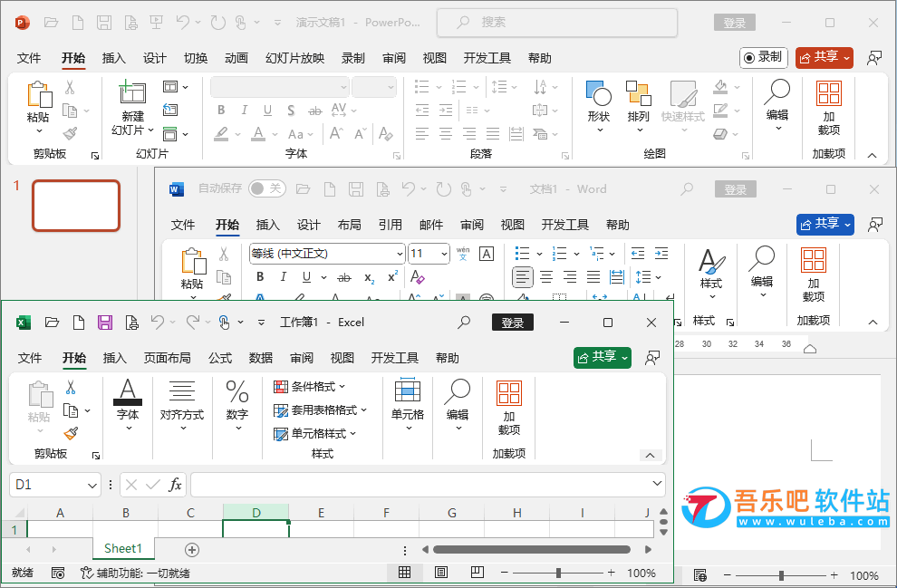Select Center alignment in Word

[546, 277]
